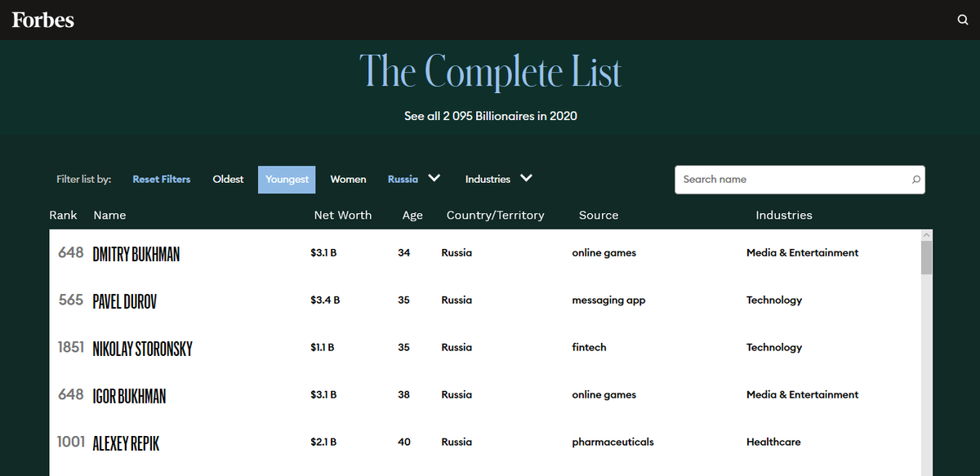Select the $3.4 B net worth cell

(x=325, y=300)
